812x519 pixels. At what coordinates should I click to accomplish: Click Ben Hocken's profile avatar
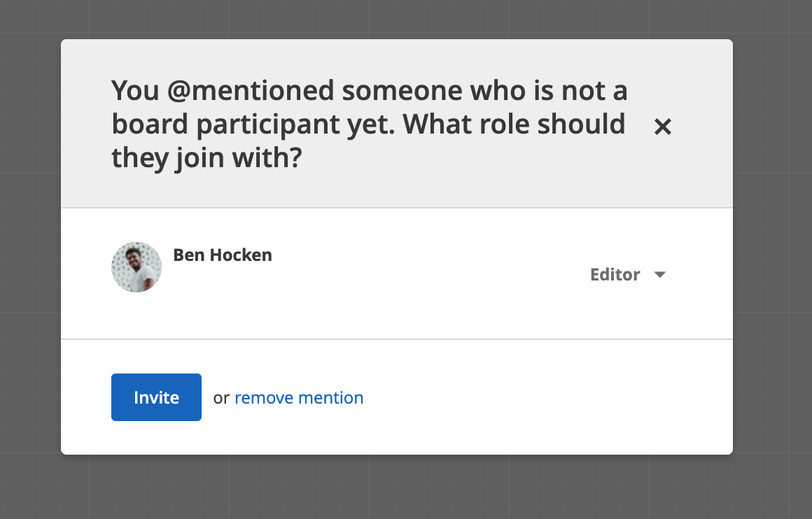pos(136,267)
